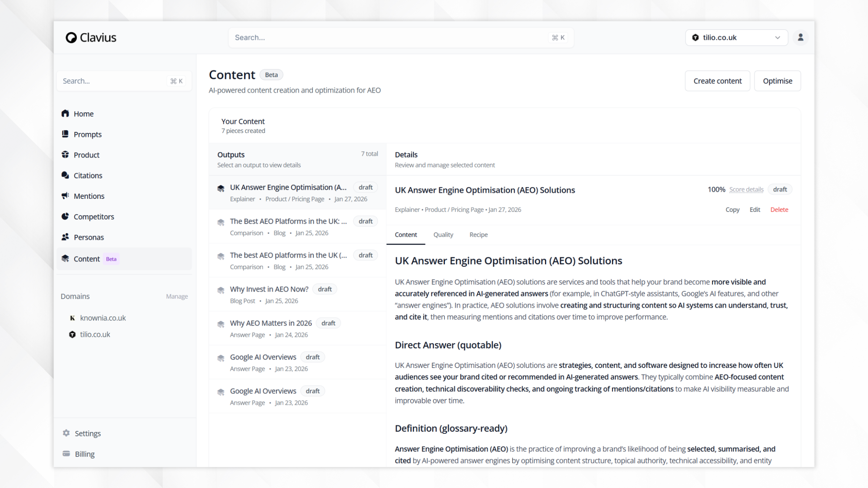The width and height of the screenshot is (868, 488).
Task: Open the Recipe tab
Action: tap(478, 235)
